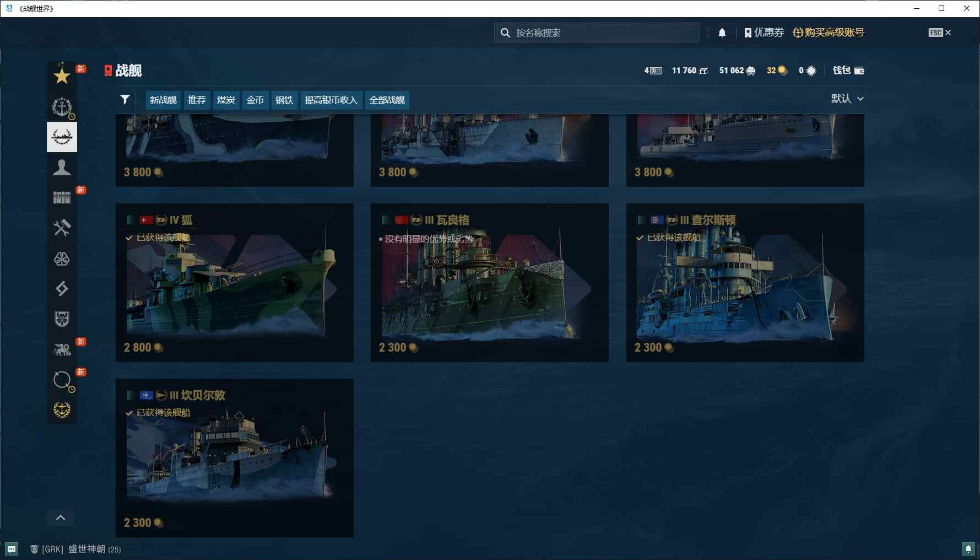Expand the 默认 sort dropdown

[847, 99]
